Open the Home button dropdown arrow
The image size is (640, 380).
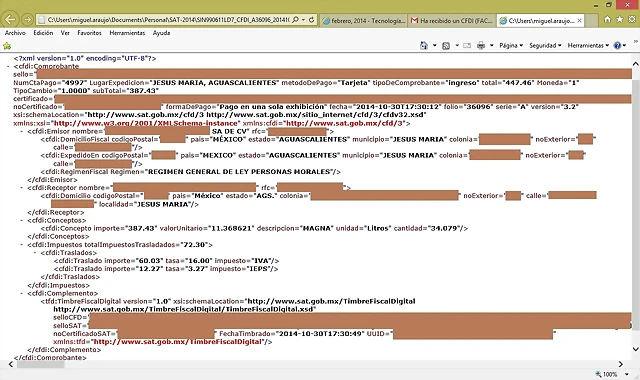pos(434,46)
